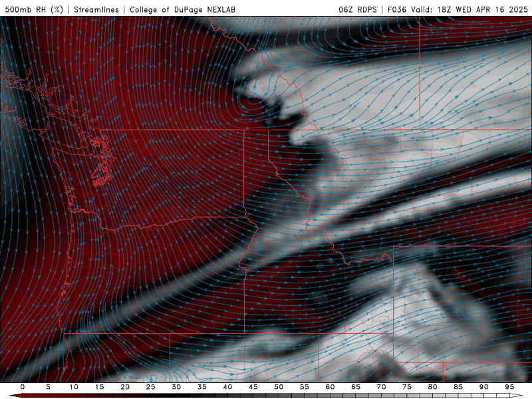Click the "45" label on RH scale
Viewport: 532px width, 399px height.
point(253,387)
